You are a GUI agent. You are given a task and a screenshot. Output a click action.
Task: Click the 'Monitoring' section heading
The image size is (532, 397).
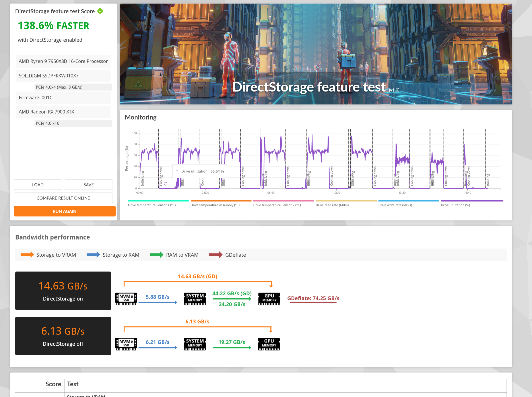[141, 117]
